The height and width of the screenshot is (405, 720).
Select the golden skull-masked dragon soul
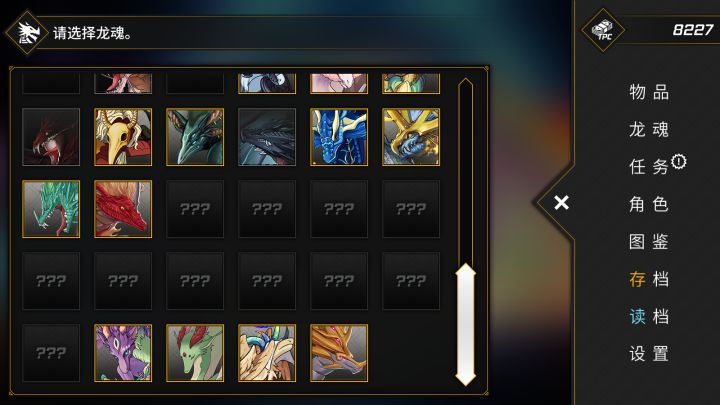point(123,137)
